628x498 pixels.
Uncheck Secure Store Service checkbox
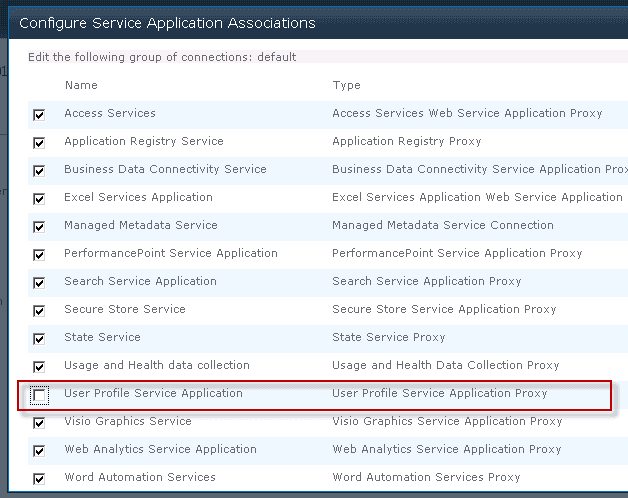point(39,311)
